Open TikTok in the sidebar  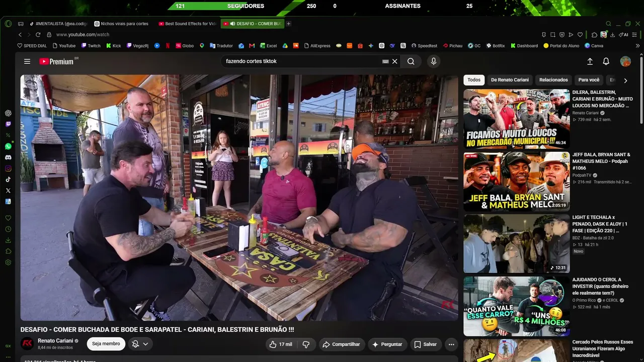pos(8,179)
